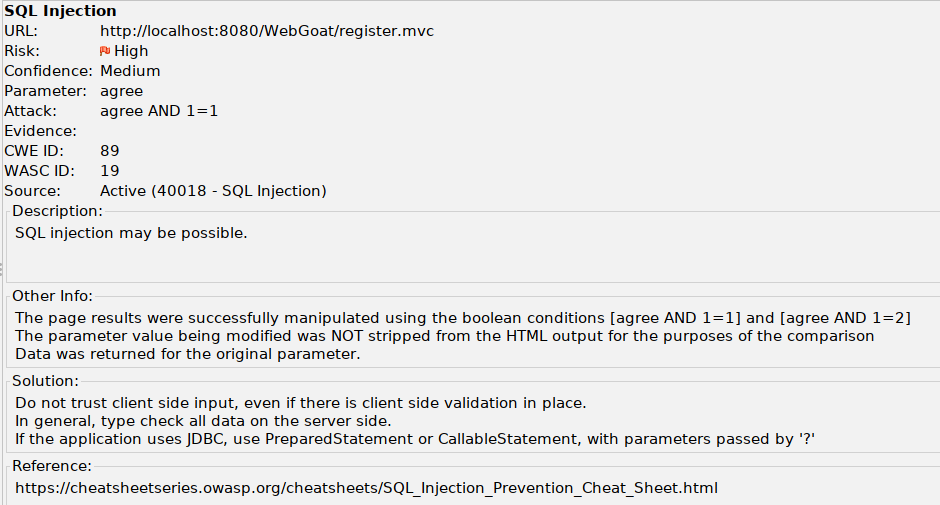This screenshot has width=940, height=505.
Task: Open the OWASP cheat sheet reference link
Action: (366, 488)
